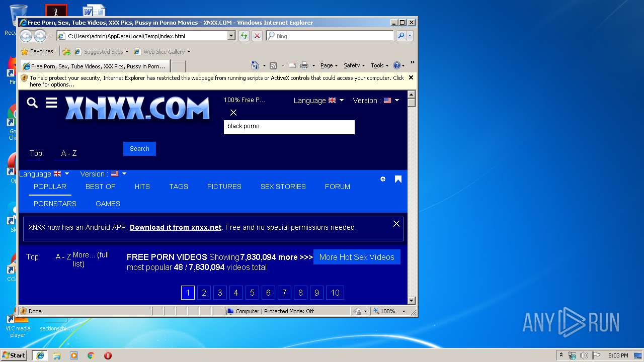Image resolution: width=644 pixels, height=362 pixels.
Task: Click the Windows Start button
Action: click(x=14, y=355)
